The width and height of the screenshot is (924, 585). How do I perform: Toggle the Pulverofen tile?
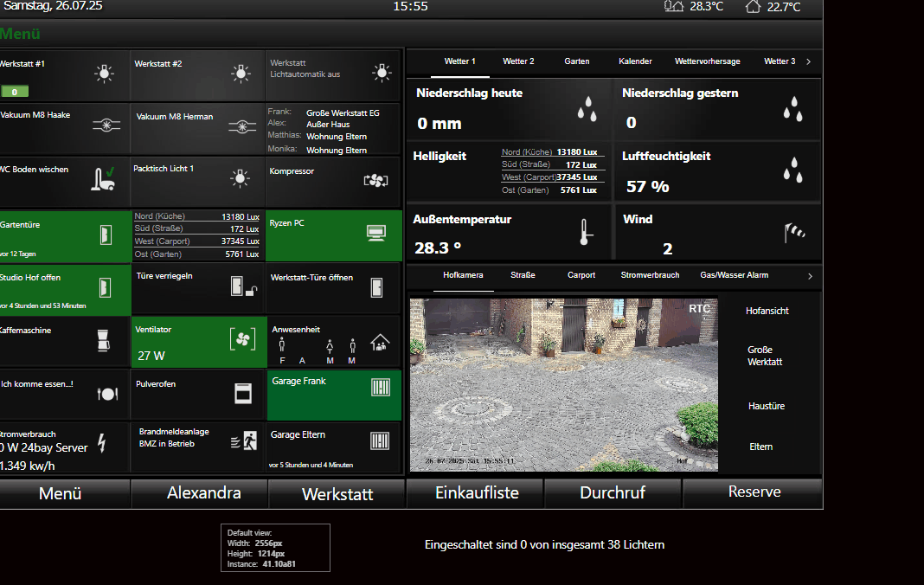pos(199,395)
